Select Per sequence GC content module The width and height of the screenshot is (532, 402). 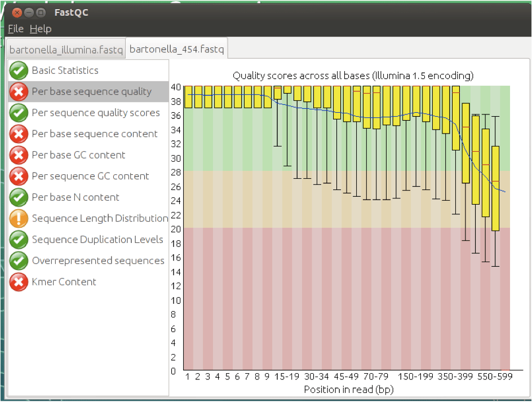90,176
